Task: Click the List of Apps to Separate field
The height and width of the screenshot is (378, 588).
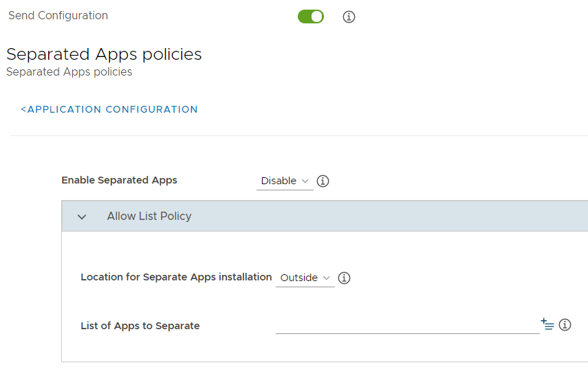Action: click(407, 325)
